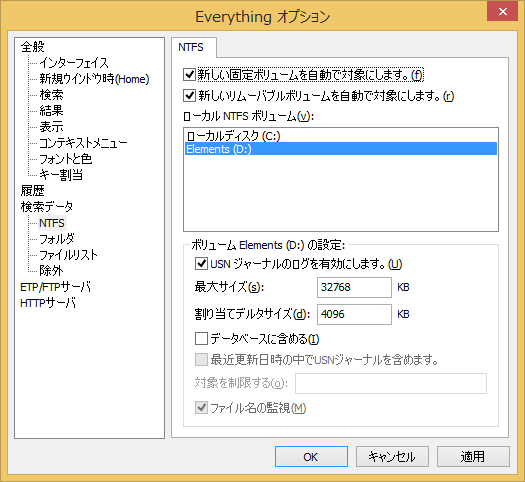Go to コンテキストメニュー settings
Image resolution: width=525 pixels, height=482 pixels.
click(x=83, y=143)
